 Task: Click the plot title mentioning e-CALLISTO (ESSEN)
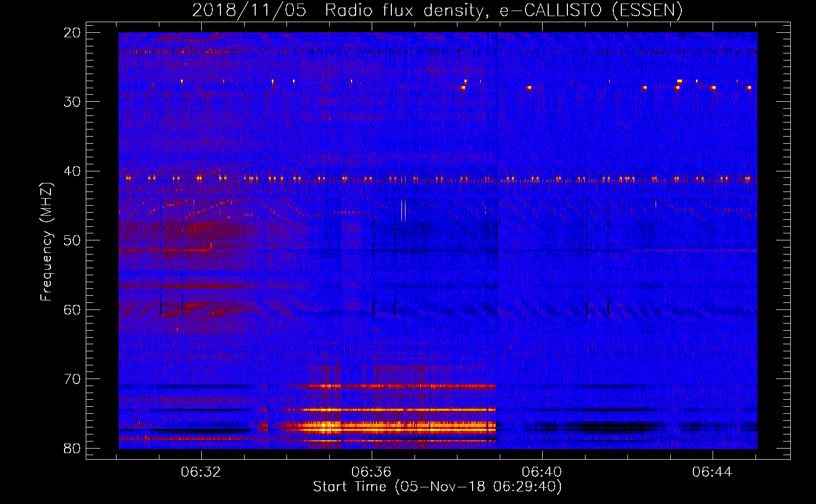[x=437, y=10]
